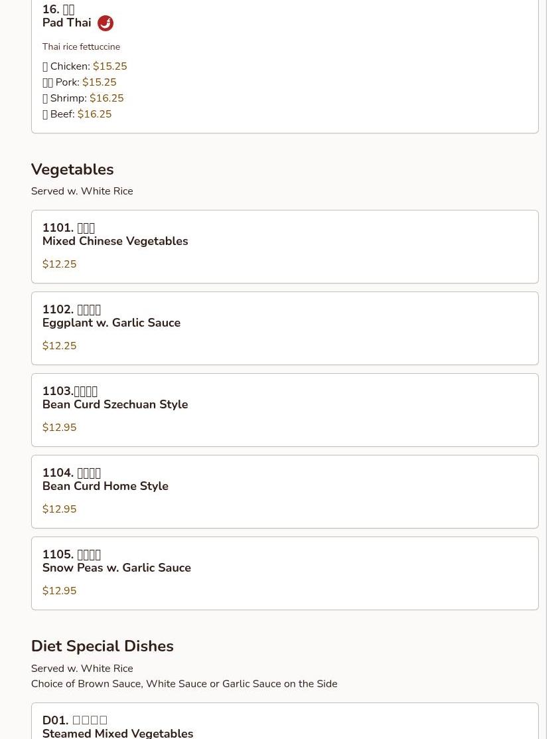Viewport: 560px width, 739px height.
Task: Click the $12.25 price under Mixed Chinese Vegetables
Action: [x=59, y=264]
